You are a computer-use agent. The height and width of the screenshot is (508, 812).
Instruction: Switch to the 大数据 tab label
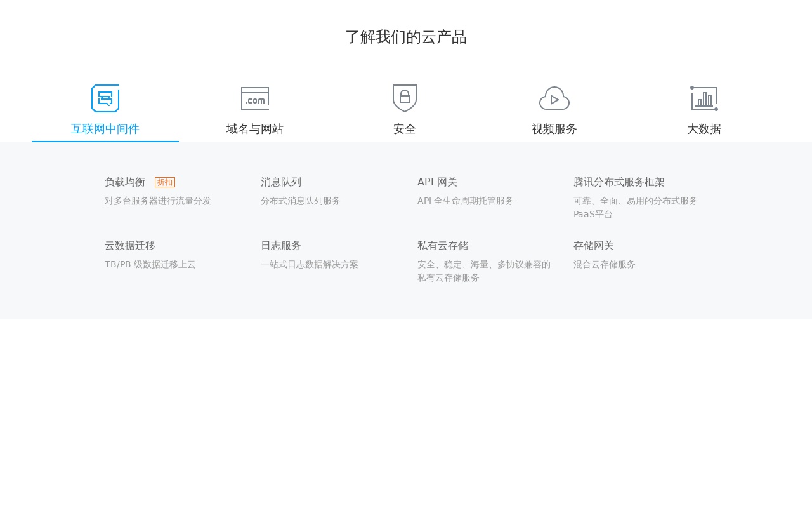pyautogui.click(x=704, y=129)
